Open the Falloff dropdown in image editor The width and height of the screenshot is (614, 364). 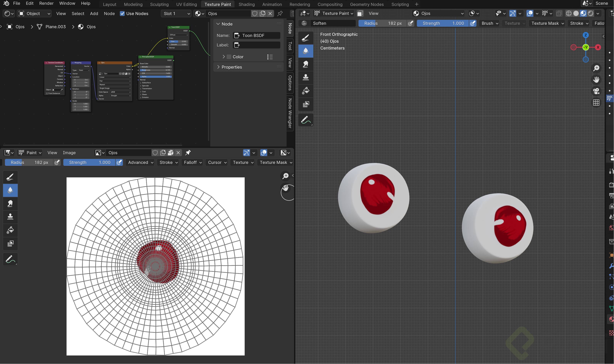click(x=193, y=162)
